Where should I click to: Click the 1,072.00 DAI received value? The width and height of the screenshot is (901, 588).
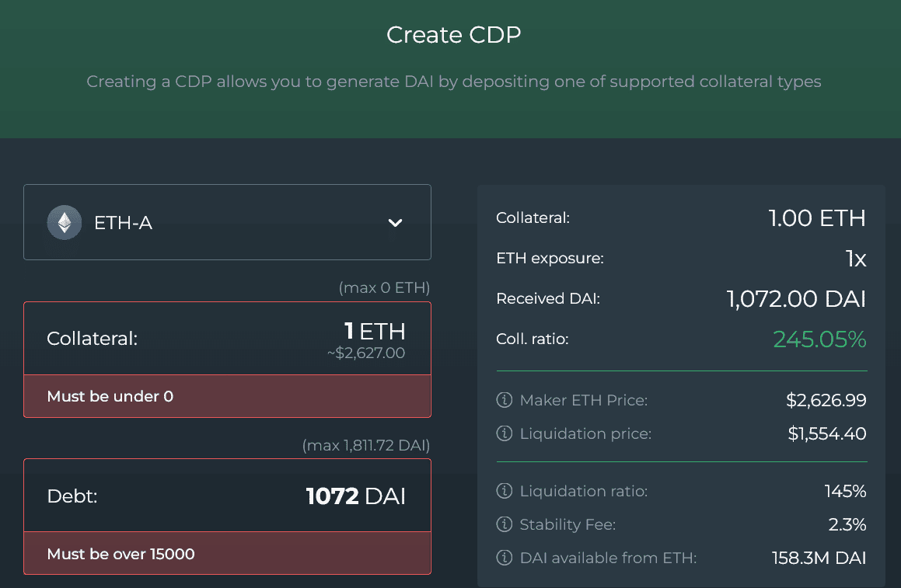796,298
